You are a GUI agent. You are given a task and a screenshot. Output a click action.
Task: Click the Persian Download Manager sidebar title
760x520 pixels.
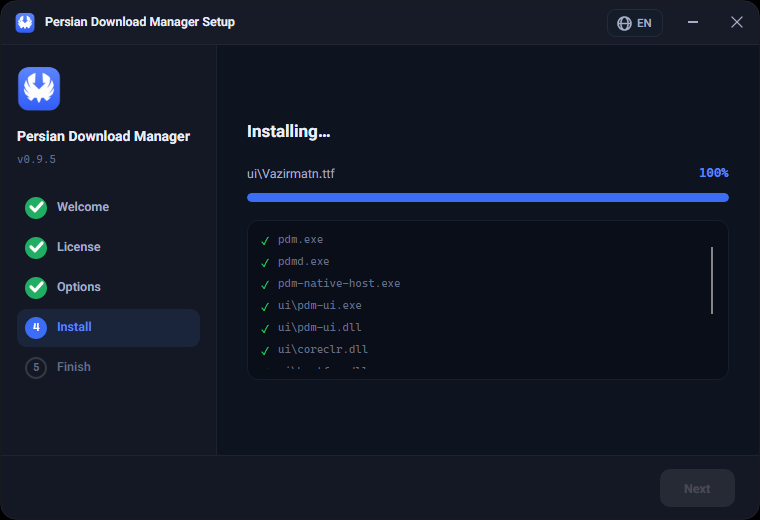pos(103,136)
